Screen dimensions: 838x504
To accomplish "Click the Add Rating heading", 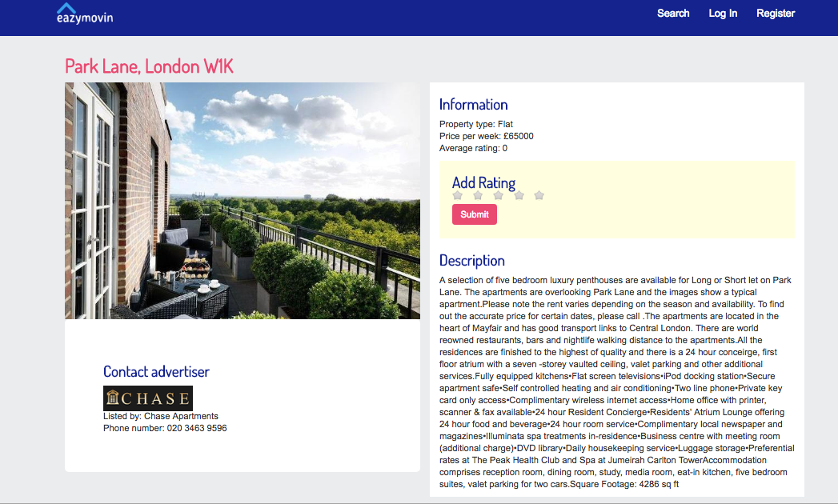I will tap(483, 182).
